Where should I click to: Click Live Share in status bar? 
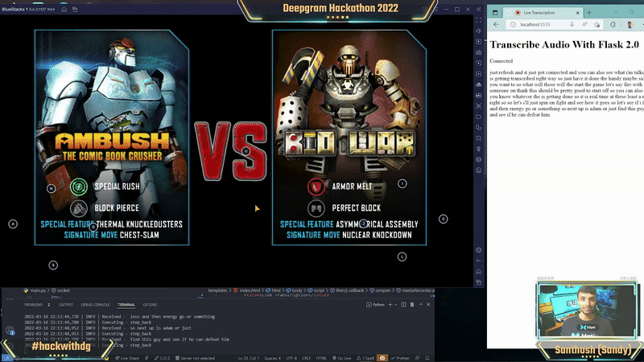point(127,358)
